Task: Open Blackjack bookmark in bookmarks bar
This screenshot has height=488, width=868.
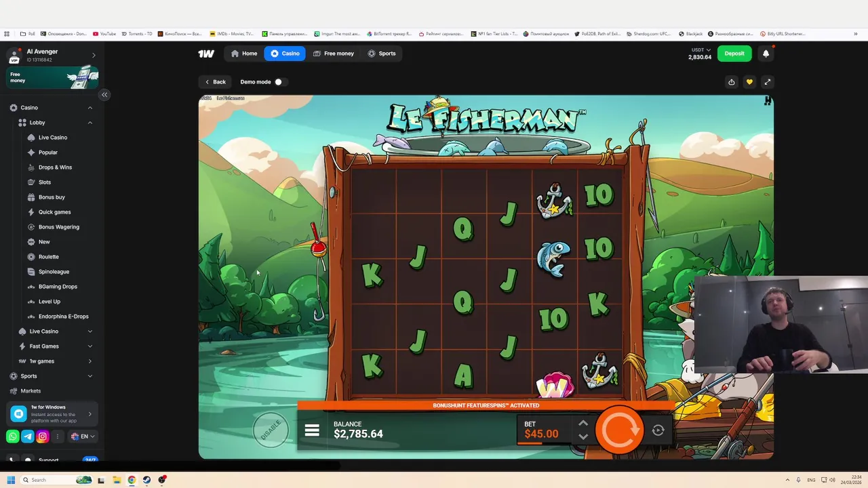Action: coord(690,34)
